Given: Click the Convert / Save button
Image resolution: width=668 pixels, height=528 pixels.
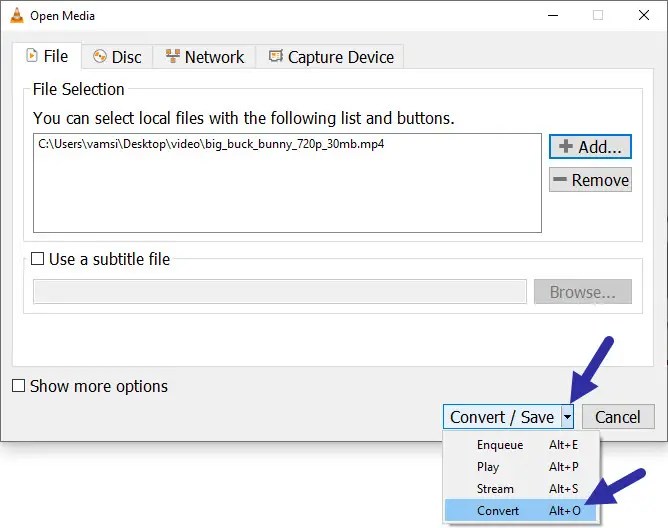Looking at the screenshot, I should click(502, 417).
